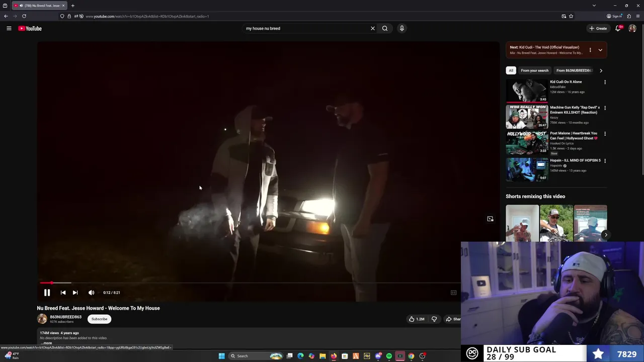Click browser back arrow
644x362 pixels.
(x=6, y=16)
